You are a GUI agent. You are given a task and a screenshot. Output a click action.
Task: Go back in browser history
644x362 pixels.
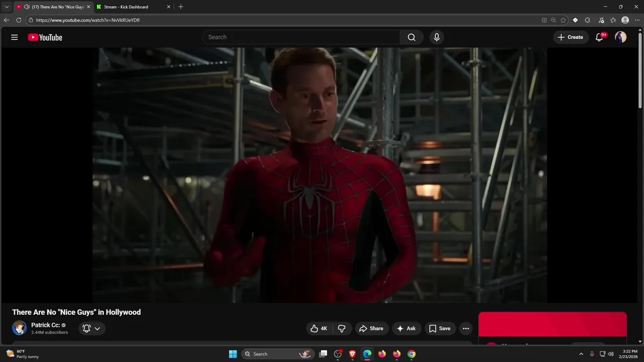[x=7, y=20]
